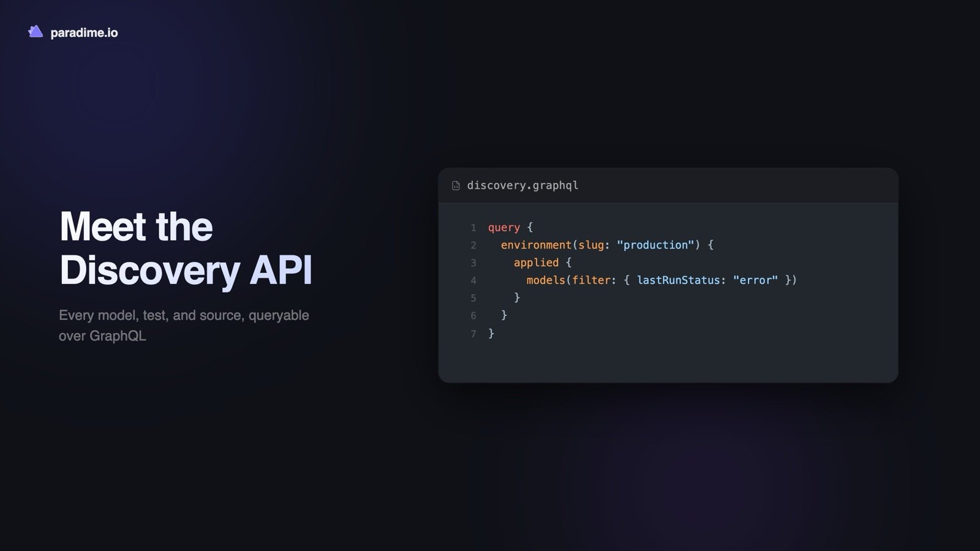
Task: Click the 'Meet the' heading line
Action: click(136, 227)
